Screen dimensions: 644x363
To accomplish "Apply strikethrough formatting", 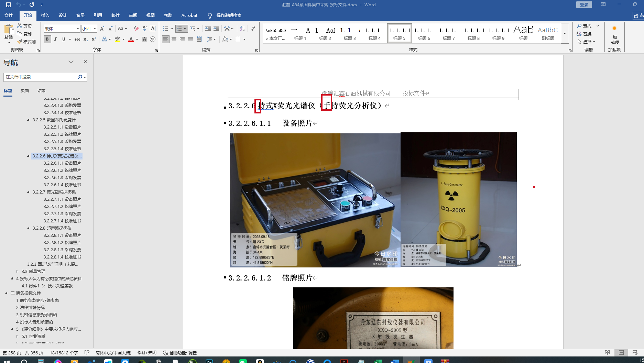I will point(77,39).
